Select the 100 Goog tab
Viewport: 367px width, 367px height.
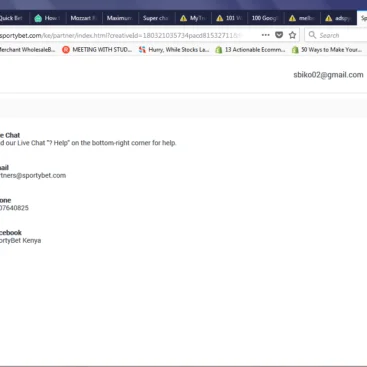coord(265,18)
